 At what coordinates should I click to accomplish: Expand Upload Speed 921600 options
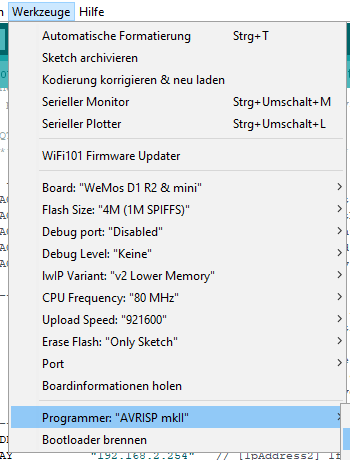coord(177,320)
